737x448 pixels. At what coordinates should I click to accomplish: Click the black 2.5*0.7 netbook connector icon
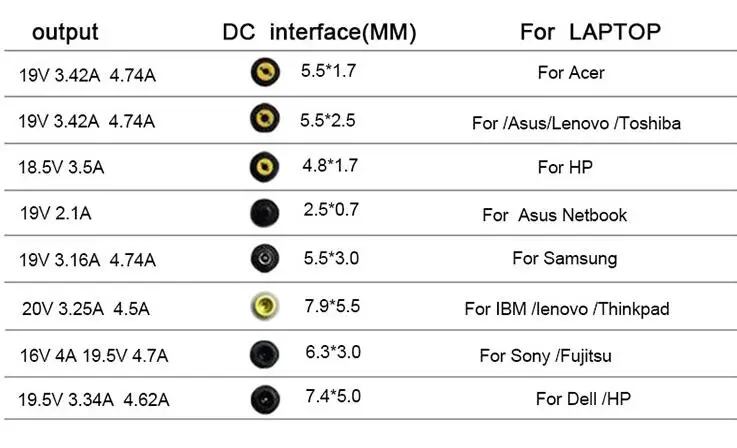[x=264, y=212]
